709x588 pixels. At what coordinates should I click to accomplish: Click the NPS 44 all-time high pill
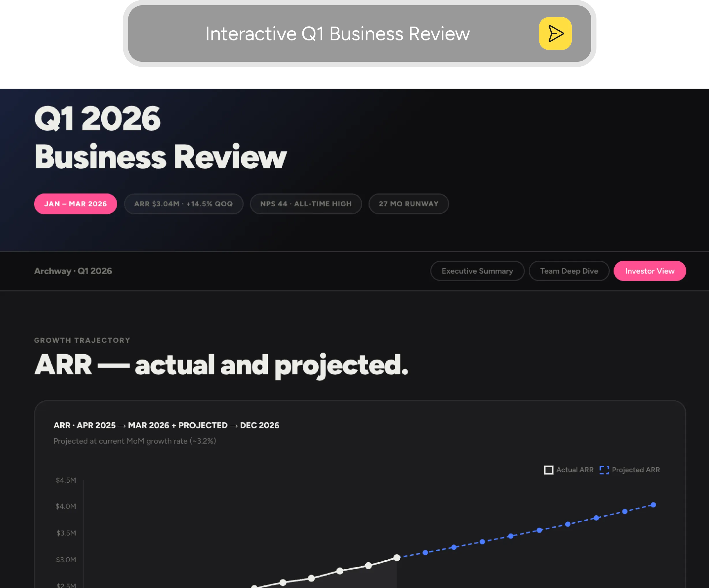306,204
